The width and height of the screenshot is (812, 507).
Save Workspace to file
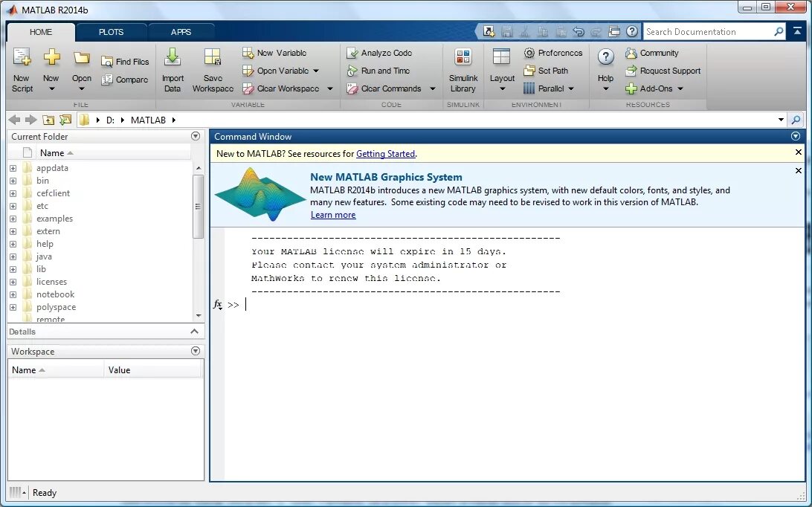tap(213, 70)
